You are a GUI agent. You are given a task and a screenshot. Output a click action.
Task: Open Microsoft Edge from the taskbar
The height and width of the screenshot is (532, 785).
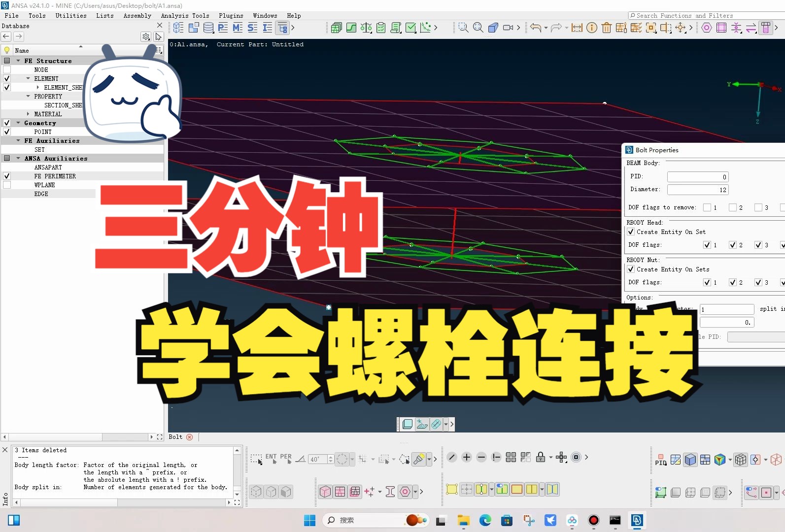pos(485,520)
